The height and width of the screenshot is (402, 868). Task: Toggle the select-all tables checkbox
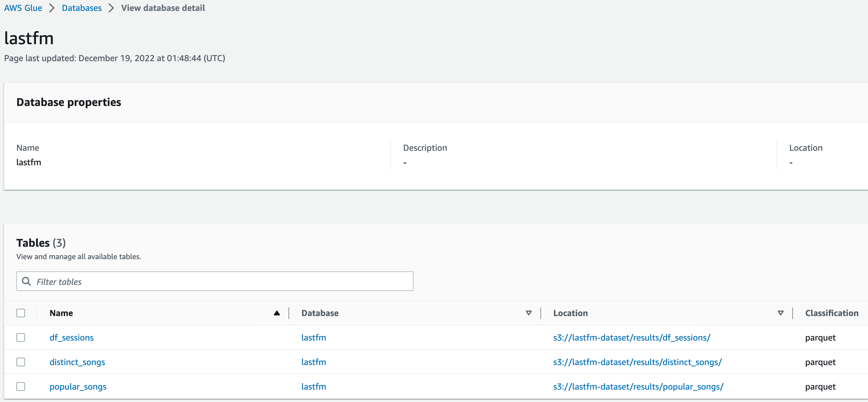click(21, 313)
